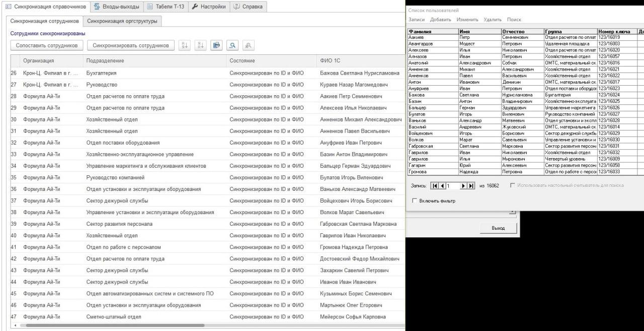Click the sort descending icon
Viewport: 644px width, 331px height.
pyautogui.click(x=201, y=45)
